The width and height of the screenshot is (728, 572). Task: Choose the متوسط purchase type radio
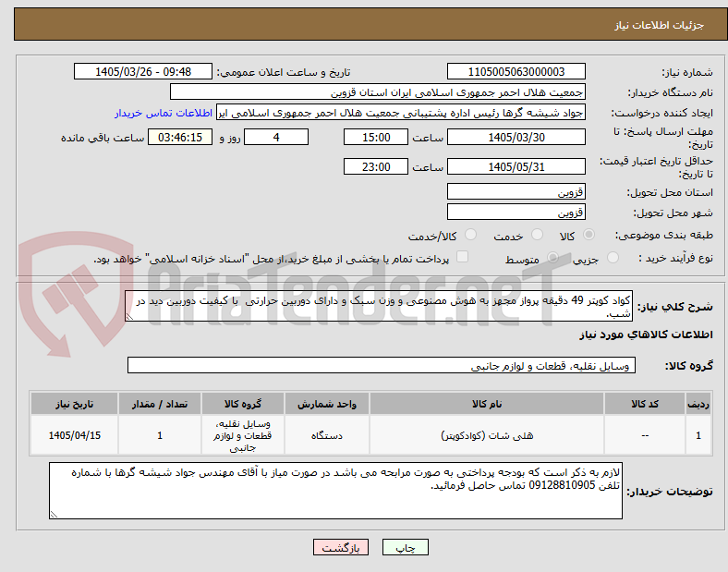pos(552,257)
